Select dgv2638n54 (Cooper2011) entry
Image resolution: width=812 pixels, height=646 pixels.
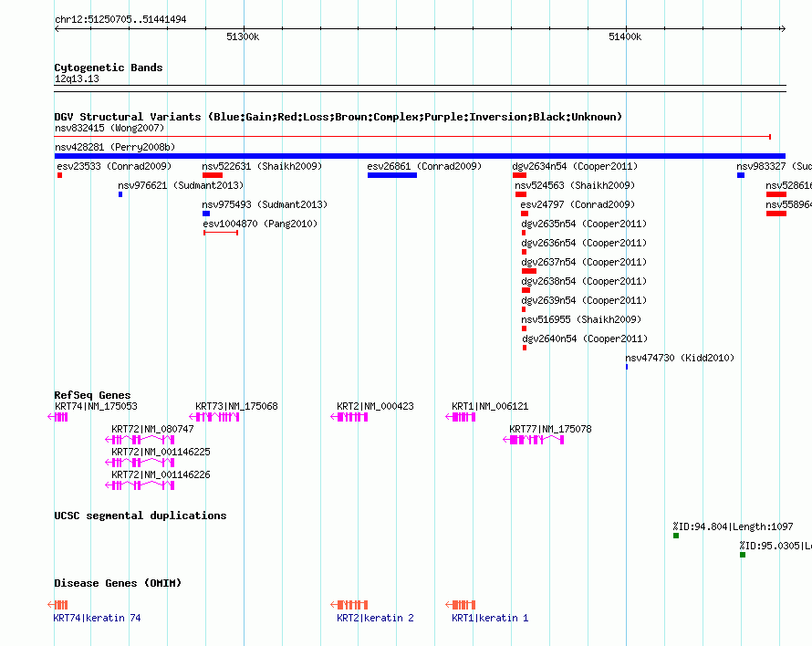click(584, 281)
